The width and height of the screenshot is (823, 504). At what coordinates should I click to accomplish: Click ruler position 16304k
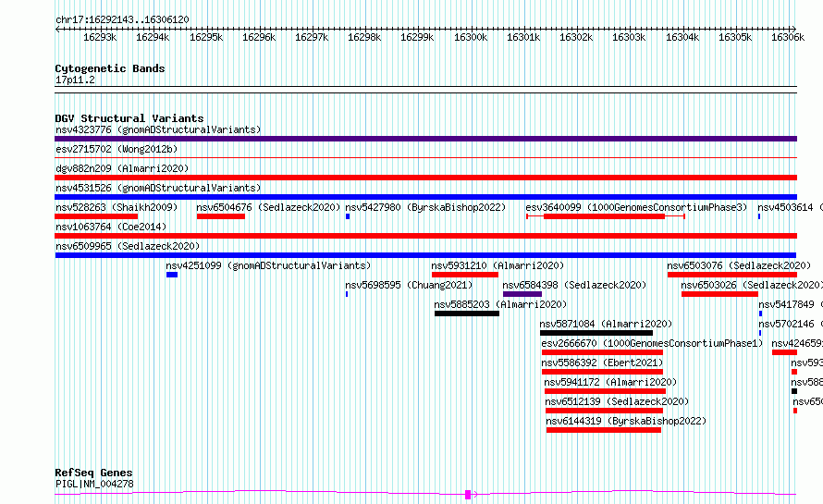click(682, 37)
